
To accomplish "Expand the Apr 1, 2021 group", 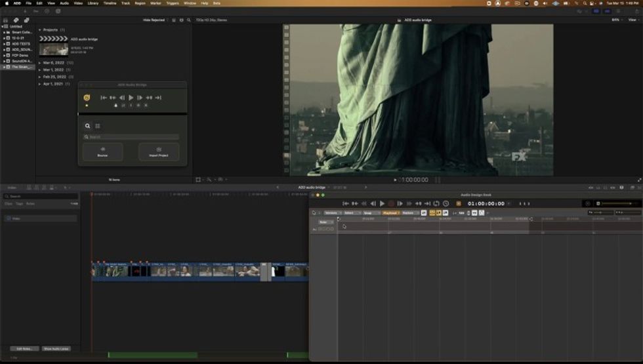I will click(40, 84).
